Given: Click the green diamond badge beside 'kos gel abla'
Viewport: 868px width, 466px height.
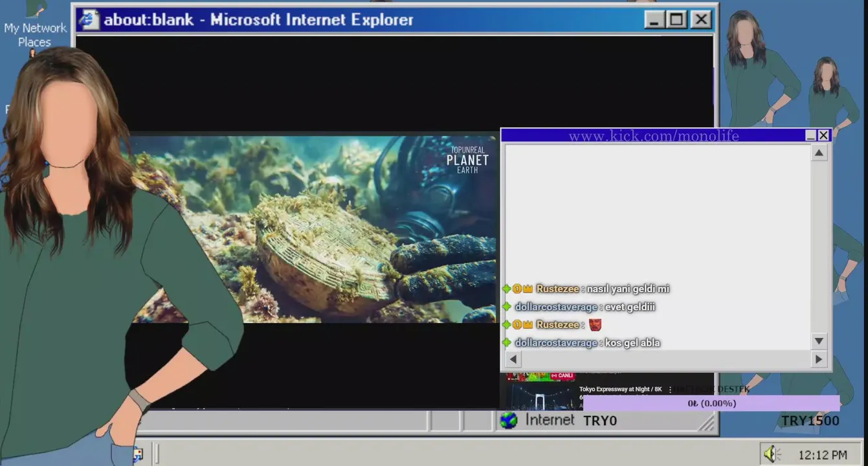Looking at the screenshot, I should click(x=507, y=342).
